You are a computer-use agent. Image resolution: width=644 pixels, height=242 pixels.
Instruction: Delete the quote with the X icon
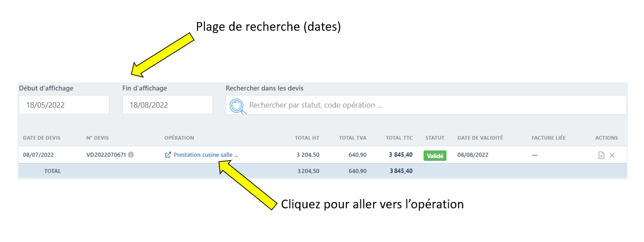tap(612, 156)
